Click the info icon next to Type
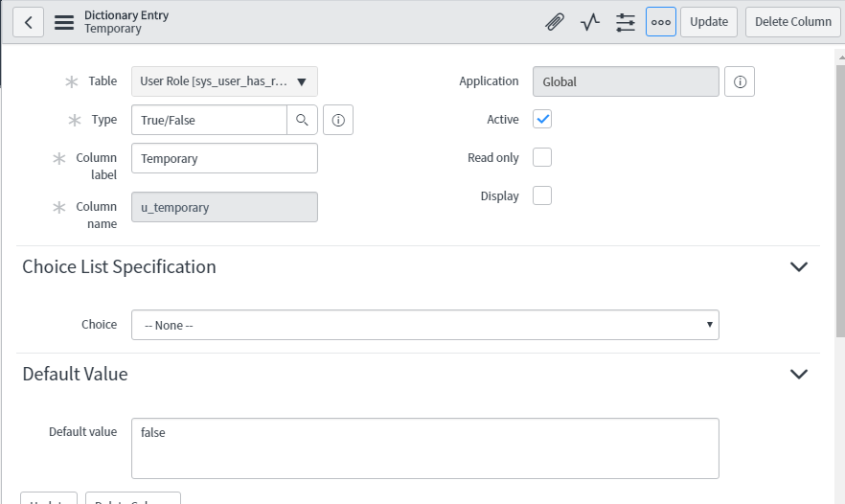This screenshot has height=504, width=845. 339,120
